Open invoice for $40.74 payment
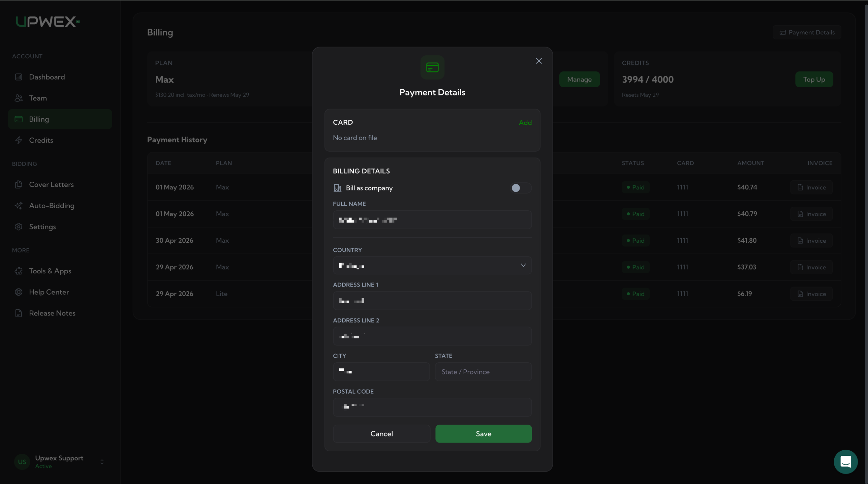The height and width of the screenshot is (484, 868). (x=811, y=187)
